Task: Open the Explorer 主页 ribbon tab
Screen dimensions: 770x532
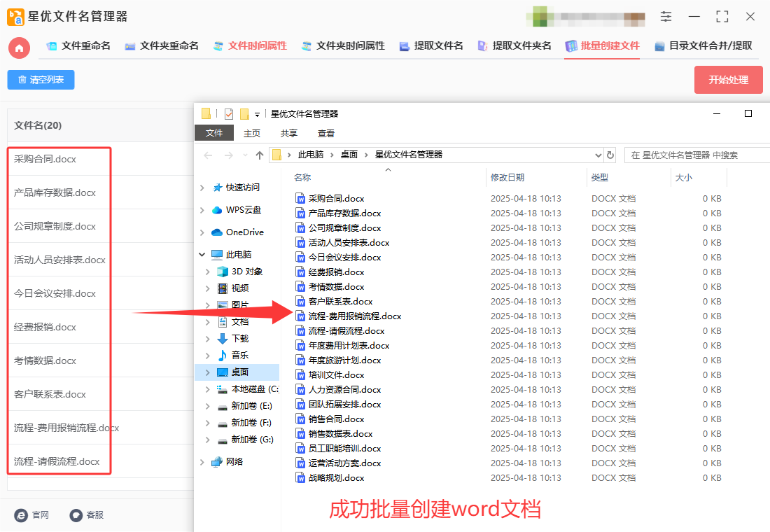Action: (x=252, y=133)
